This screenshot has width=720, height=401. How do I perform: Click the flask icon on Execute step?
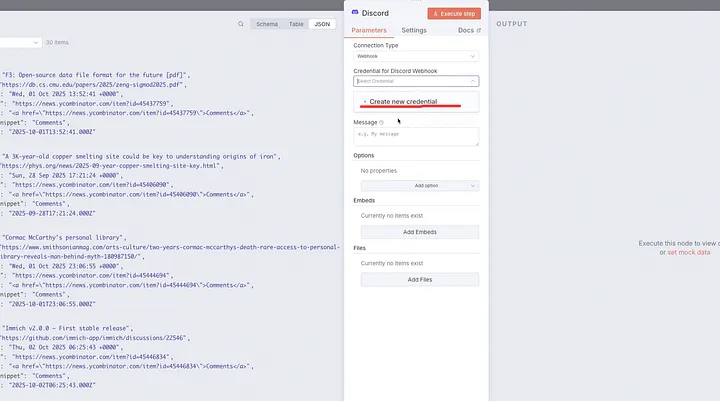pos(434,13)
